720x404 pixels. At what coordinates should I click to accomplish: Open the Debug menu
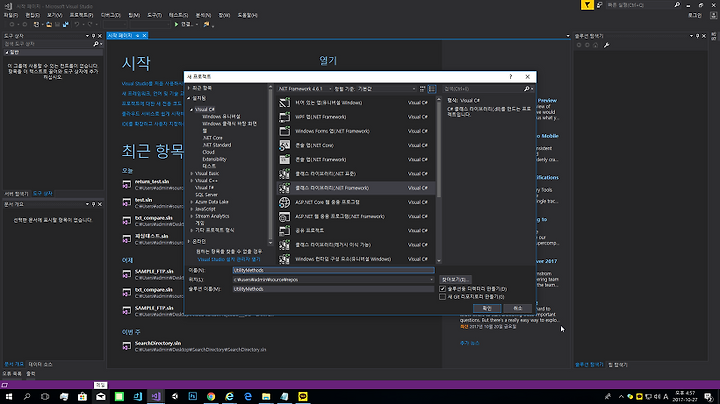[x=110, y=15]
